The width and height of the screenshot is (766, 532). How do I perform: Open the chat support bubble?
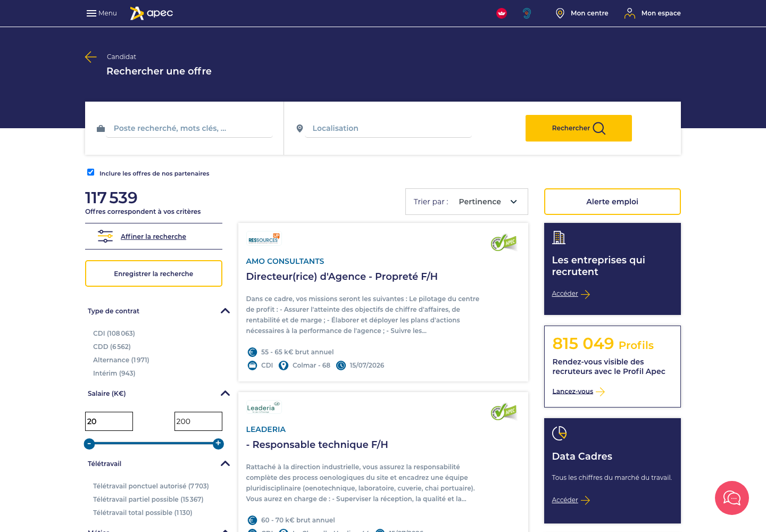(x=732, y=498)
